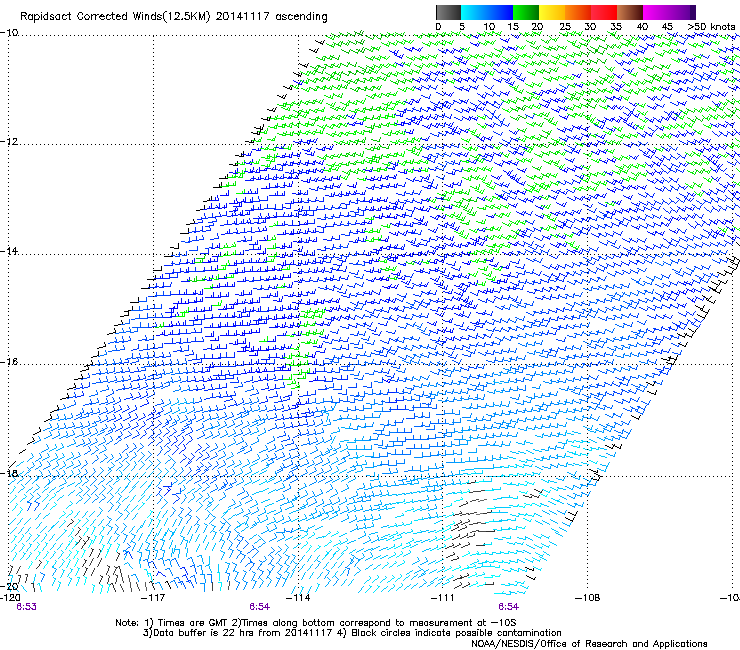Click the "-12" latitude axis label
This screenshot has width=740, height=650.
tap(9, 142)
